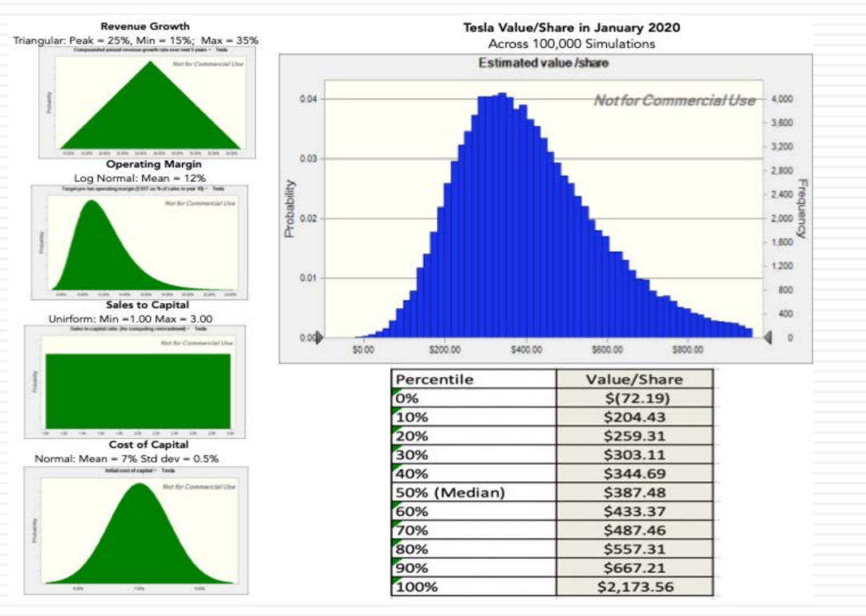Select the $(72.19) minimum value cell
This screenshot has height=616, width=866.
[633, 399]
